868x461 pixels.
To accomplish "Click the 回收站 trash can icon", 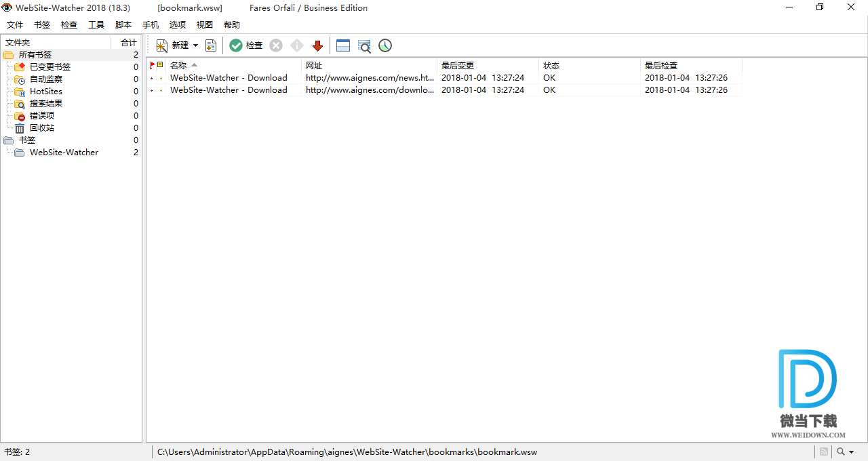I will (x=20, y=128).
